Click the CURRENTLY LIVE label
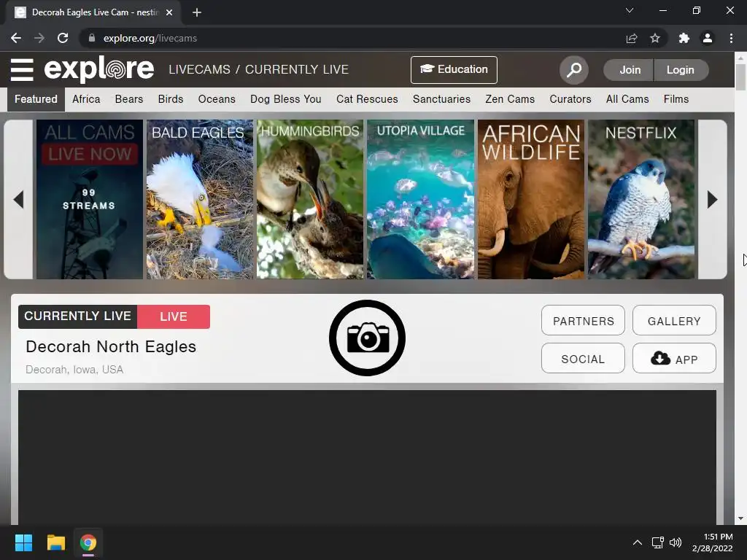Screen dimensions: 747x560 [77, 316]
